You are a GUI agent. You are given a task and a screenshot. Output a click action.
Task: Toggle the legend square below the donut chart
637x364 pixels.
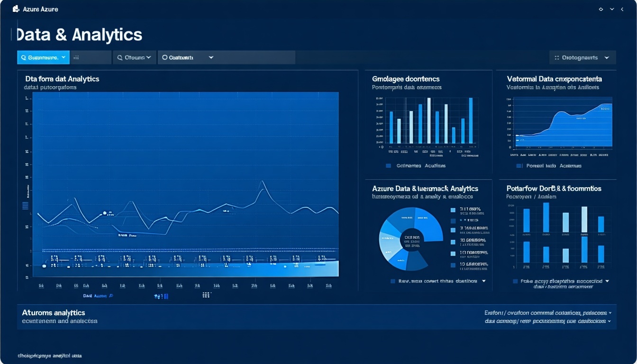click(x=392, y=281)
